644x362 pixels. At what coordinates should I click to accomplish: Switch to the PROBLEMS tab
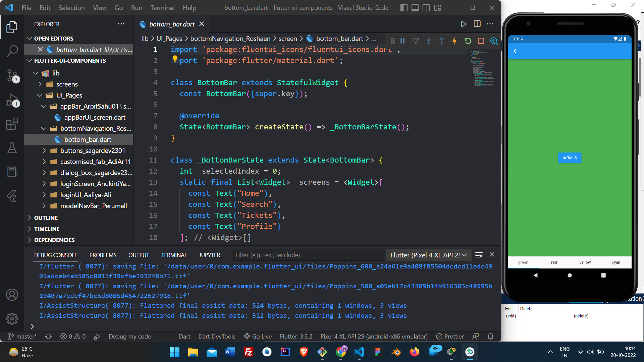point(103,255)
